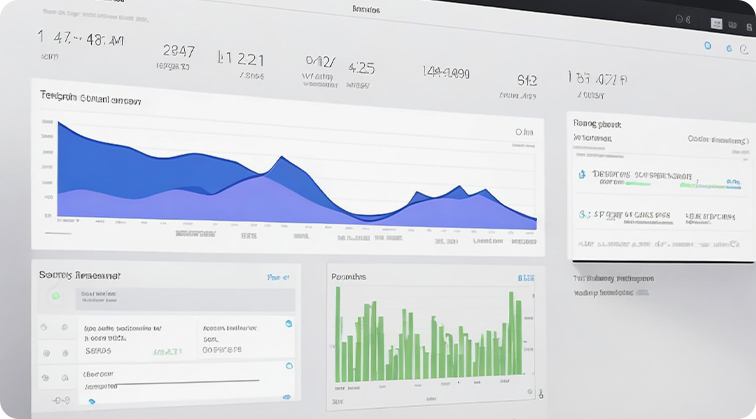
Task: Click the blue tag icon under the progress line
Action: tap(92, 401)
